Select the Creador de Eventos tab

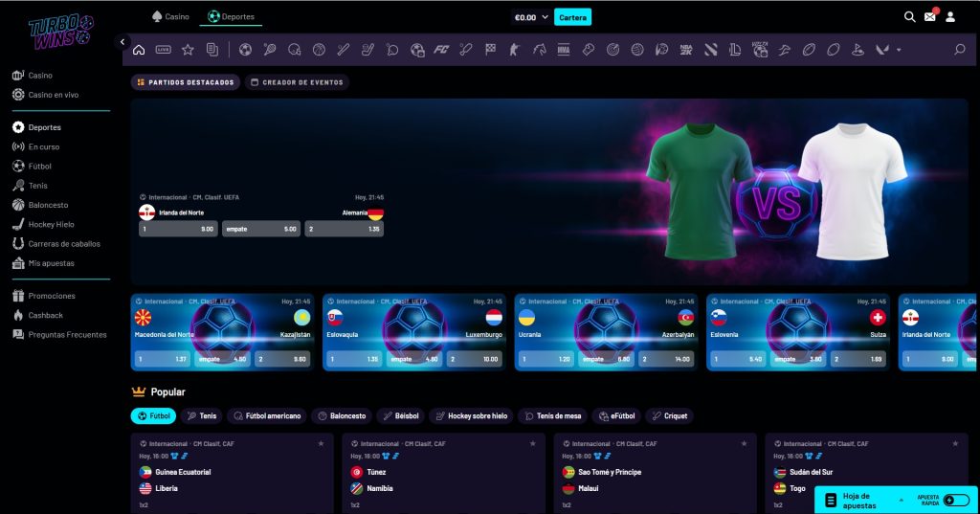pyautogui.click(x=297, y=82)
